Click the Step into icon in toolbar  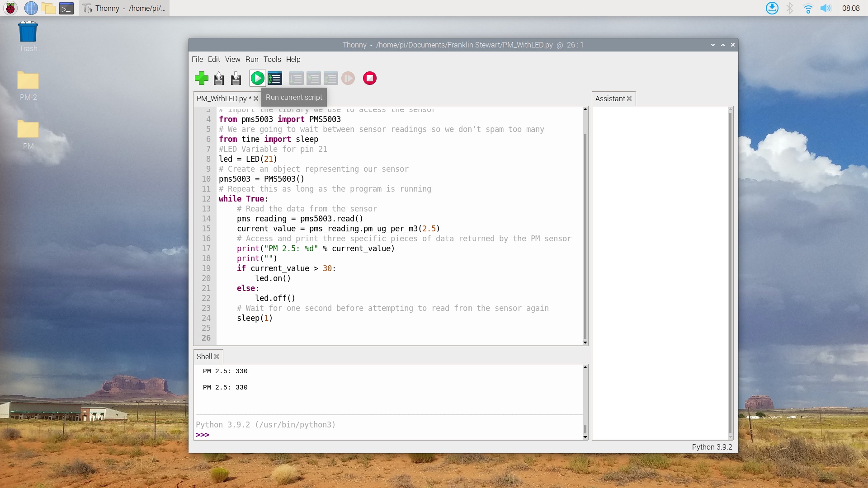(x=314, y=78)
